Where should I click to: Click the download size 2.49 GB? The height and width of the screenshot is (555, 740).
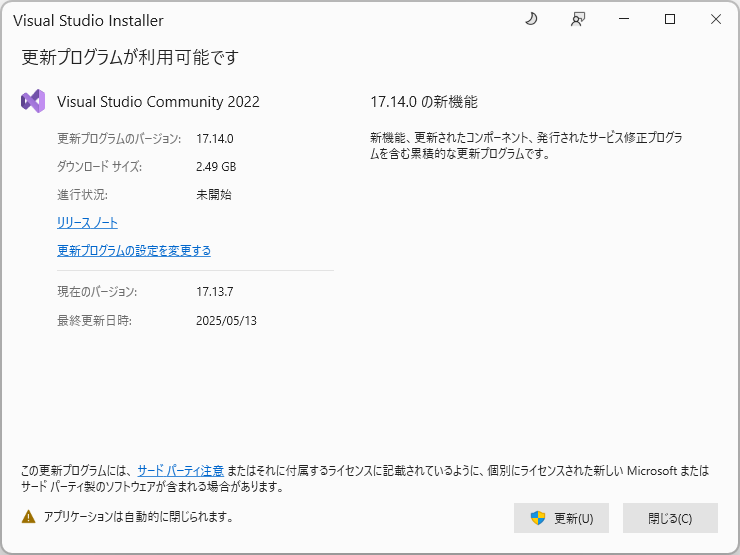pos(216,167)
